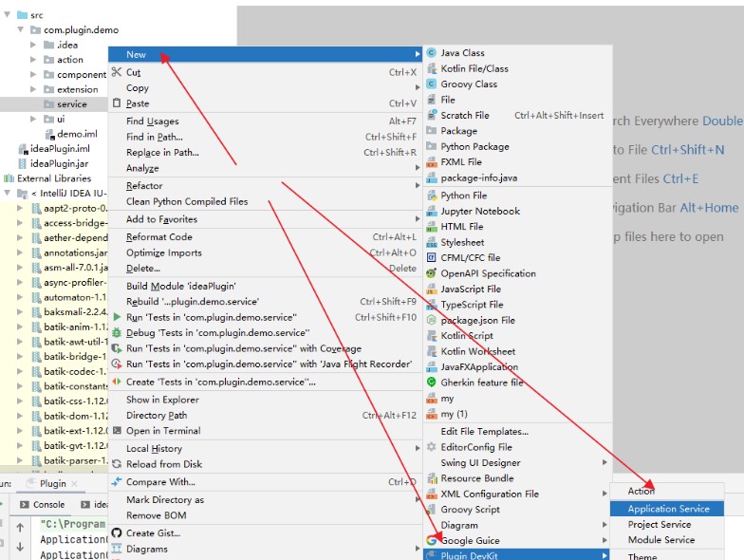The height and width of the screenshot is (560, 744).
Task: Expand the action folder in tree
Action: pyautogui.click(x=33, y=59)
